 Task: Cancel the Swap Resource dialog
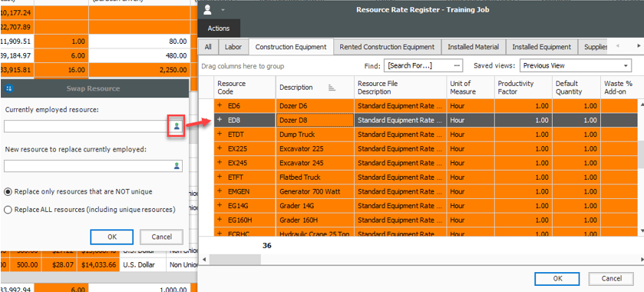(x=161, y=237)
